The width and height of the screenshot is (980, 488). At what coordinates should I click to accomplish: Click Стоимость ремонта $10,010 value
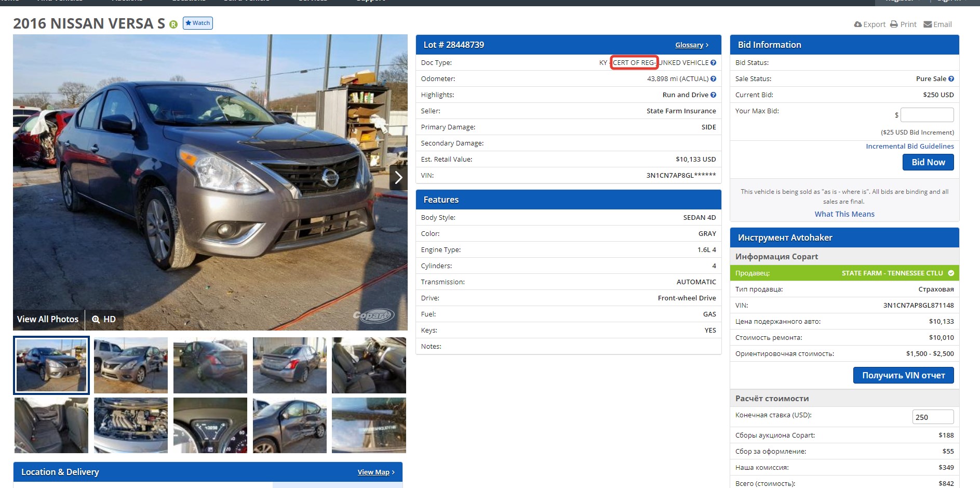pos(941,337)
